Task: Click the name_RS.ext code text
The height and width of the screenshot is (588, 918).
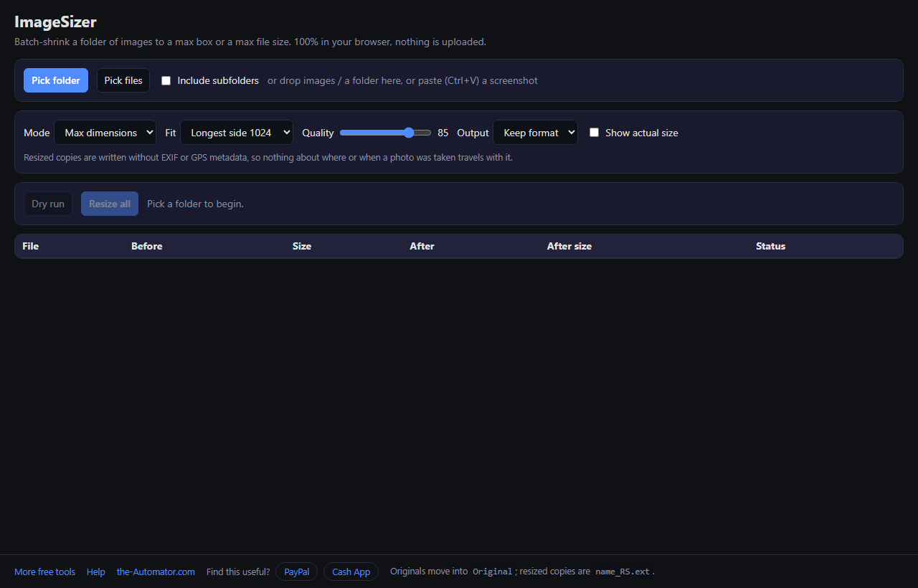Action: point(623,572)
